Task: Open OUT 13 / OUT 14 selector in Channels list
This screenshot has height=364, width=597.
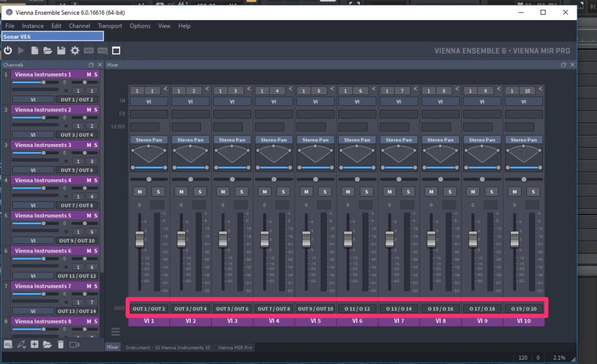Action: (77, 311)
